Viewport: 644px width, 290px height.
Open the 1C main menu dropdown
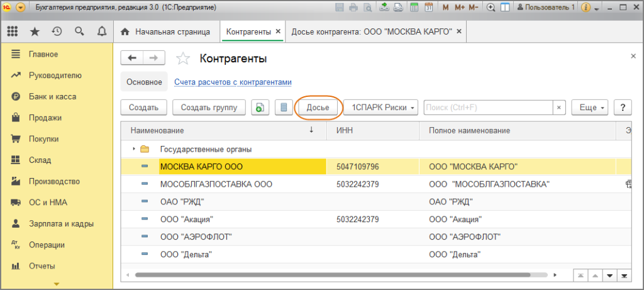coord(21,8)
